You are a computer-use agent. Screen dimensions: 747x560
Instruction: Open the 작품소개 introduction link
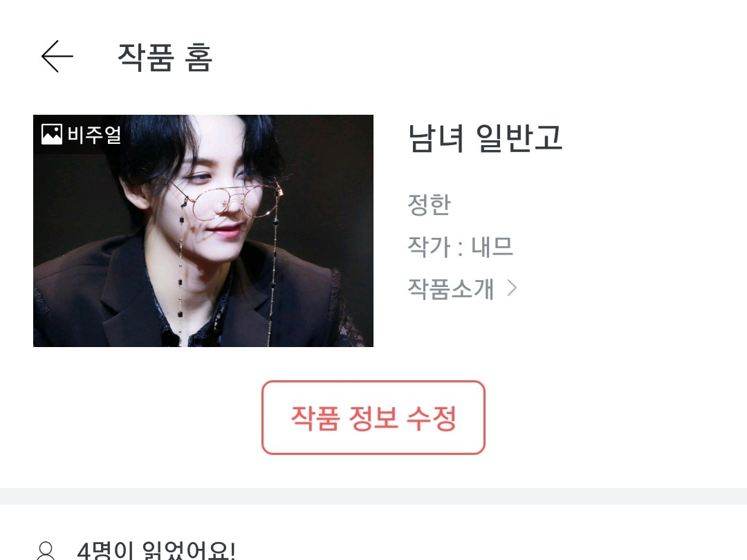(x=462, y=288)
